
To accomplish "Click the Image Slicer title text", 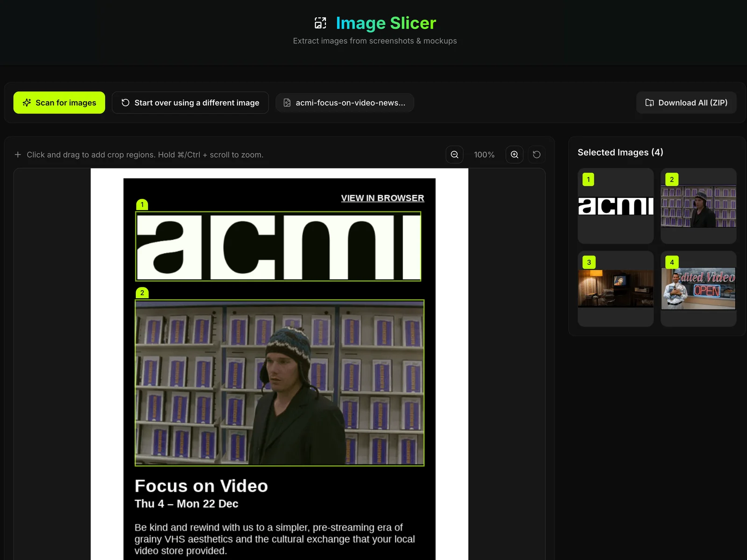I will [386, 23].
